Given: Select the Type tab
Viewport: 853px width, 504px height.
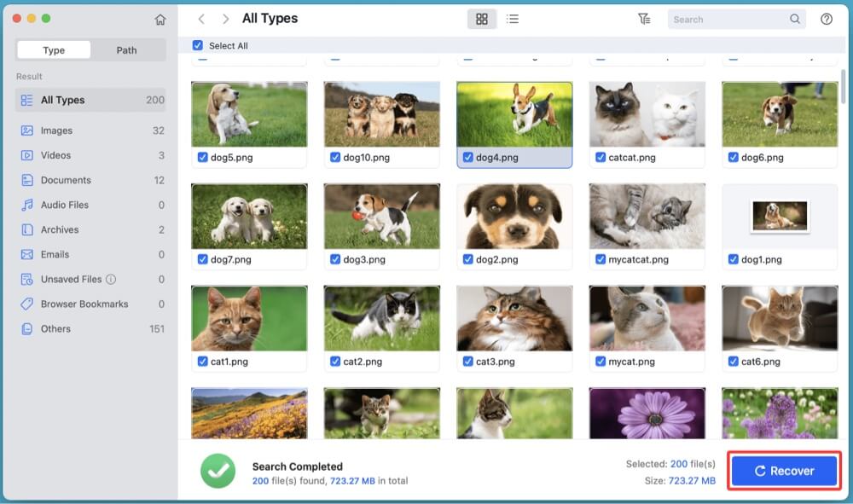Looking at the screenshot, I should pos(54,50).
